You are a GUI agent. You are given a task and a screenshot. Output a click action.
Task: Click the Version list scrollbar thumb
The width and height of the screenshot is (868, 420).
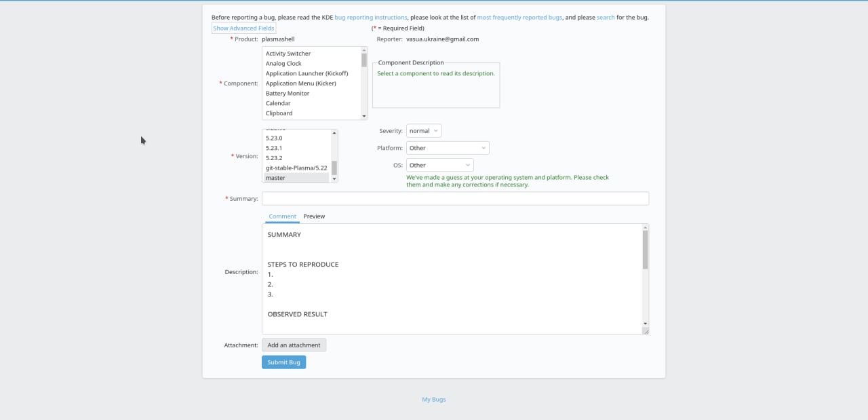coord(334,168)
